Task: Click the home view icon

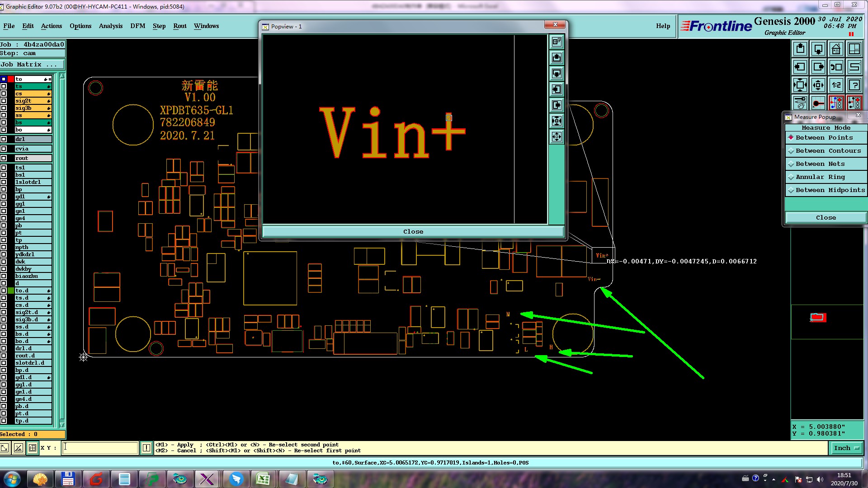Action: coord(836,49)
